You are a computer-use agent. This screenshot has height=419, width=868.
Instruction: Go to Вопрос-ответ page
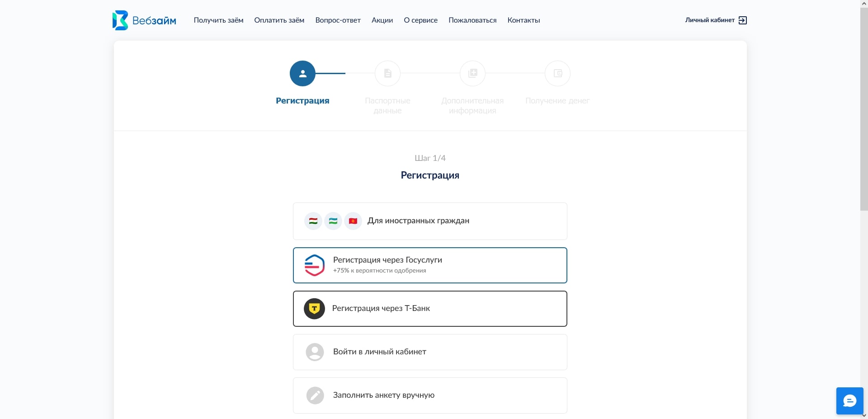(x=338, y=20)
